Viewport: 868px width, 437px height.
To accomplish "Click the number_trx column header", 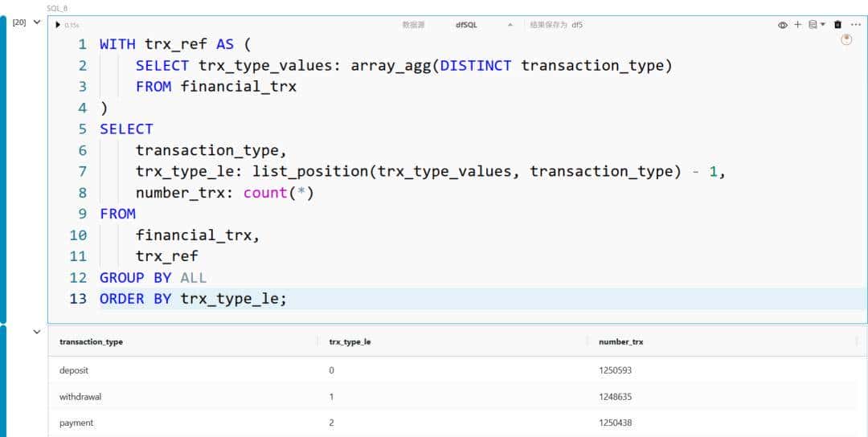I will [620, 341].
